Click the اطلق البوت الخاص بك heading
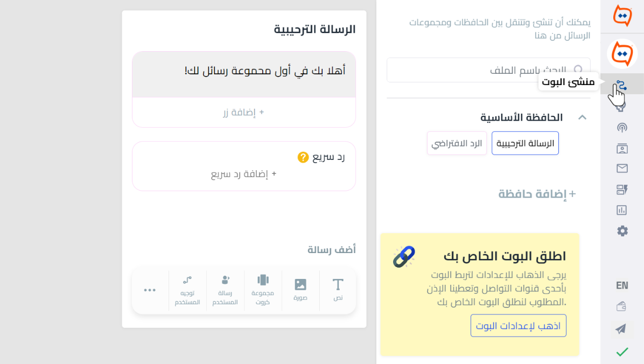644x364 pixels. pos(505,256)
